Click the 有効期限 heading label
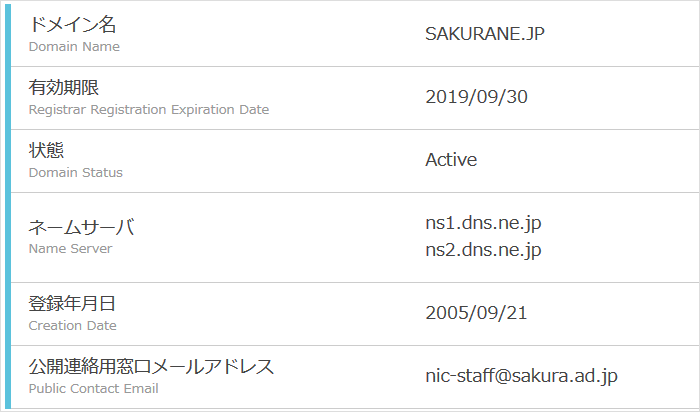This screenshot has height=412, width=700. point(64,89)
